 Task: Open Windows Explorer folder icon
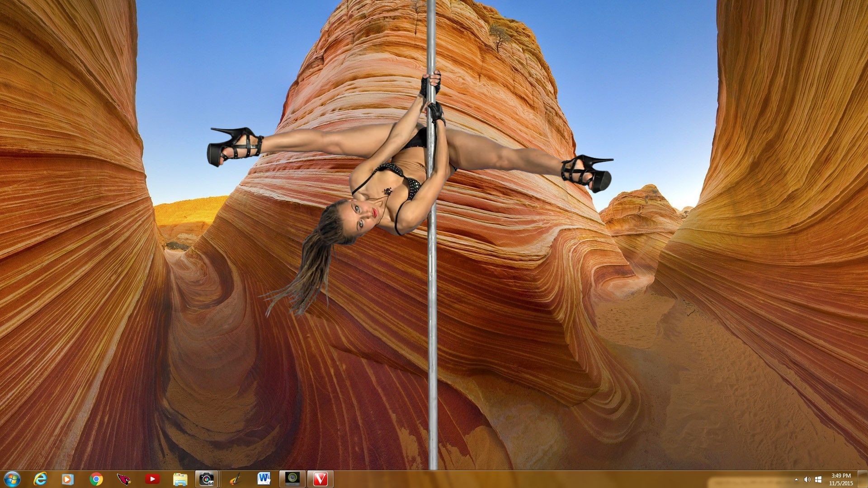(x=180, y=479)
